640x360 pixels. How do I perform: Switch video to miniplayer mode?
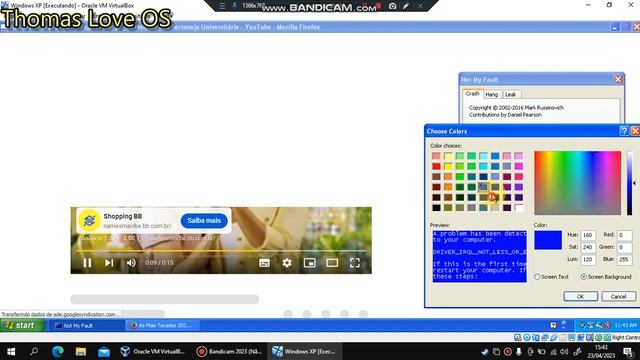coord(310,263)
